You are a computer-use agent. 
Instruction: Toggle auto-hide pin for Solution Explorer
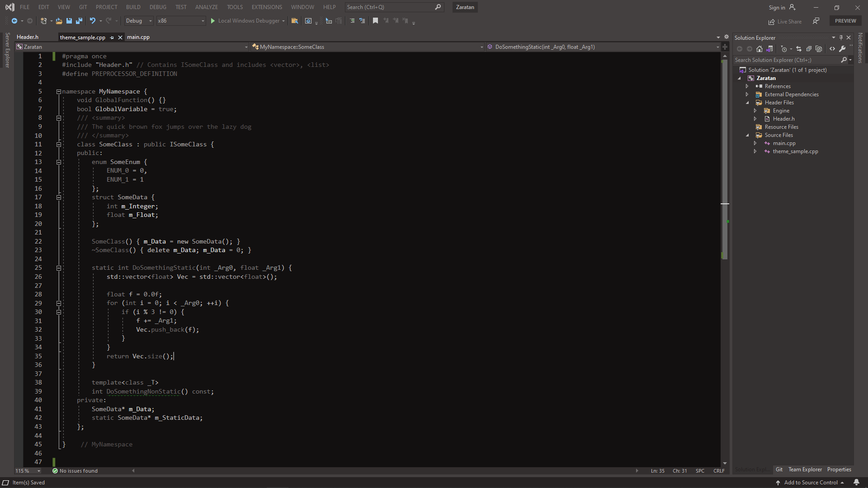point(841,38)
